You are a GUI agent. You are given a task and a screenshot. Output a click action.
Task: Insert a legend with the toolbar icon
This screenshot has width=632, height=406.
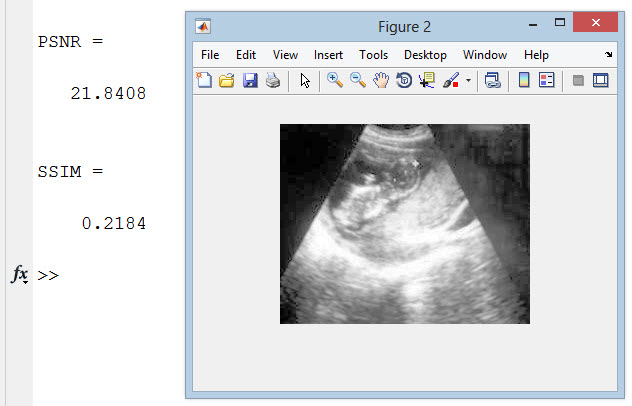click(x=547, y=80)
